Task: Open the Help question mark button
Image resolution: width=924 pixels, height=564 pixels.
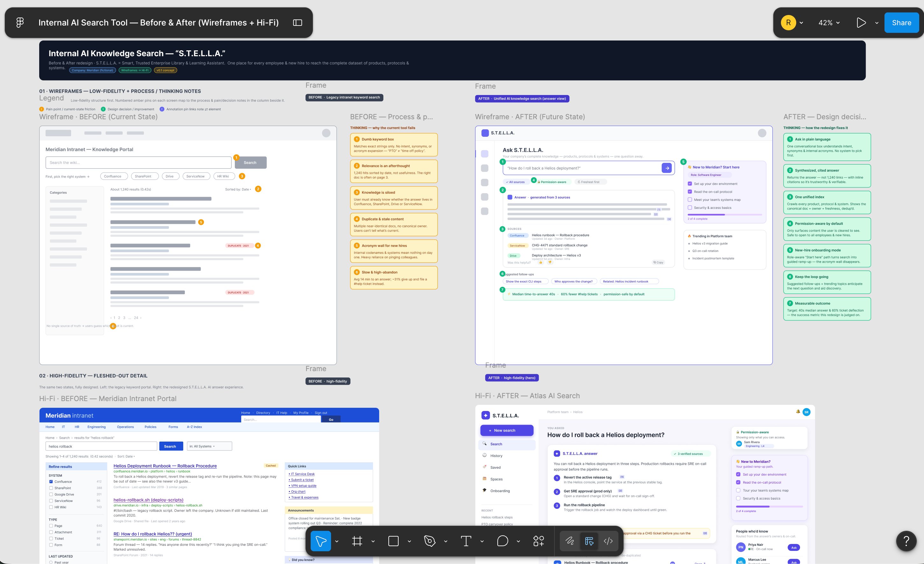Action: [x=906, y=541]
